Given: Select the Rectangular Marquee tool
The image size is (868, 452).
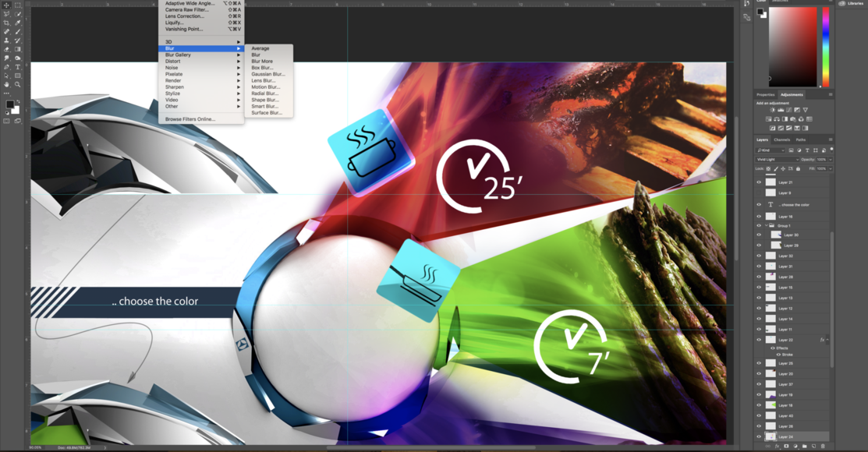Looking at the screenshot, I should (18, 5).
